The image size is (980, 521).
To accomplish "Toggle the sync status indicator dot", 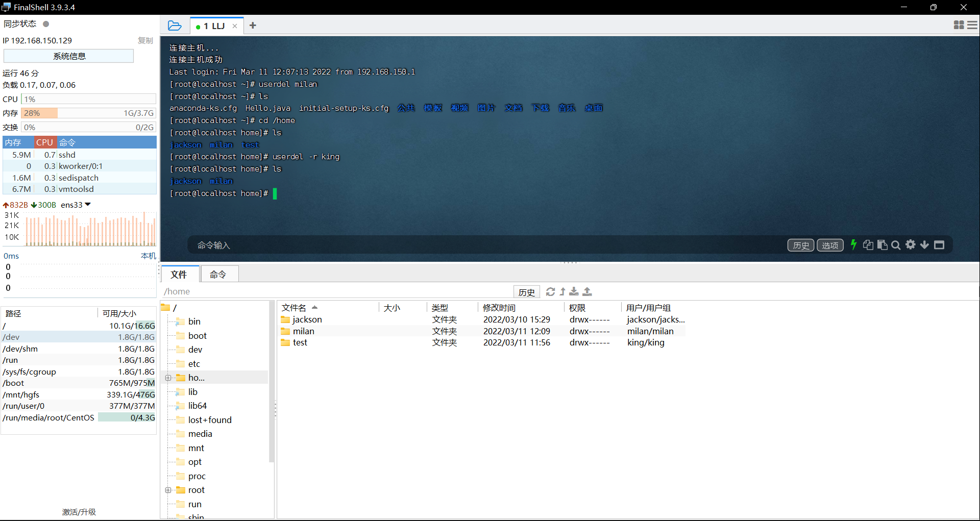I will [x=46, y=24].
